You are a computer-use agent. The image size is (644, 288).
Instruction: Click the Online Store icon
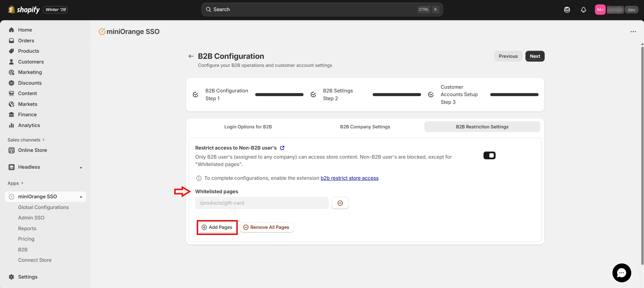[11, 150]
